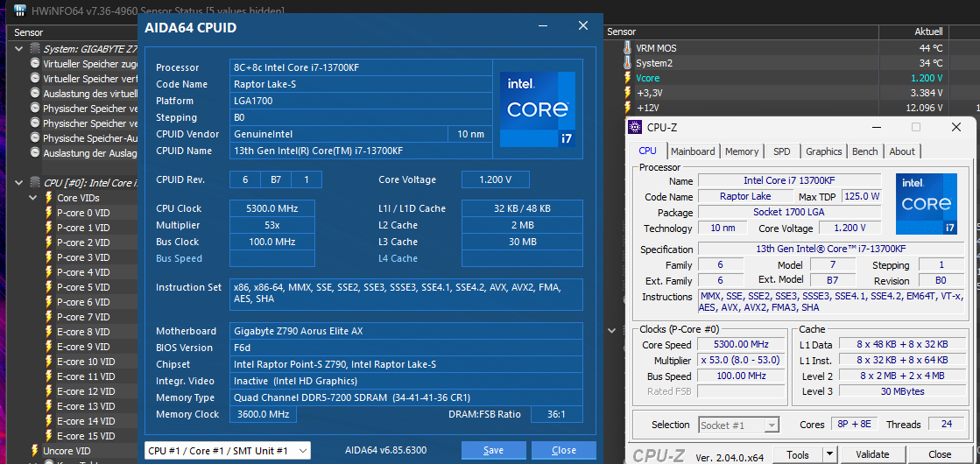Switch to the SPD tab in CPU-Z
Viewport: 980px width, 464px height.
pos(782,151)
